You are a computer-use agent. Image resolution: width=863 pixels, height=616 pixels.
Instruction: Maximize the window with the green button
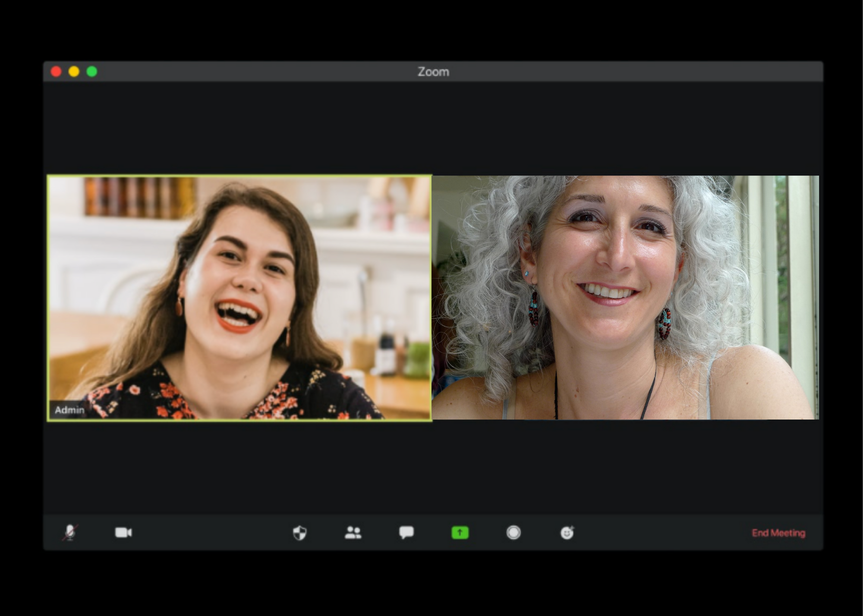pos(92,72)
